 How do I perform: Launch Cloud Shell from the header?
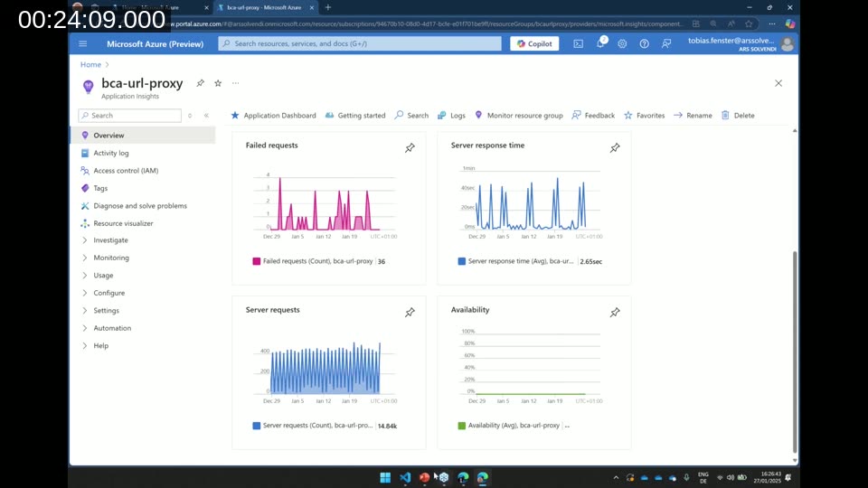(578, 43)
